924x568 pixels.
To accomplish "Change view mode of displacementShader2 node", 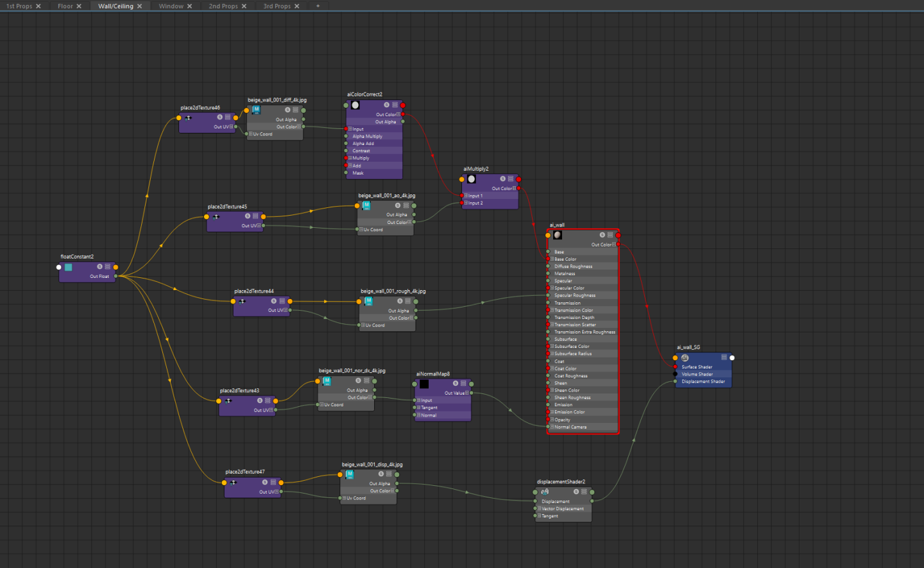I will tap(584, 492).
